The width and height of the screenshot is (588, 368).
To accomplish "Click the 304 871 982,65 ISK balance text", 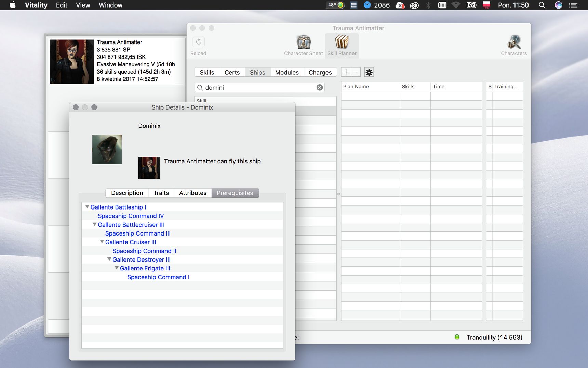I will (x=121, y=57).
